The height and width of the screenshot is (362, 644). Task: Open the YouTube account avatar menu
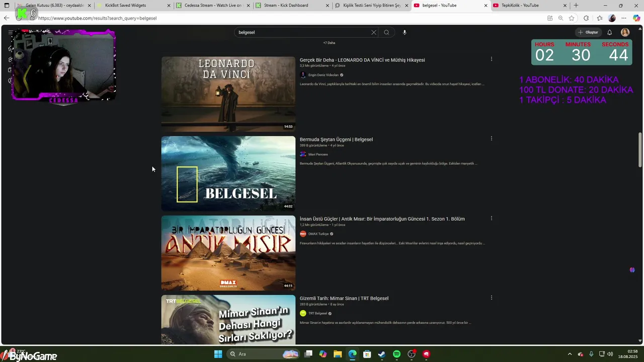click(625, 32)
